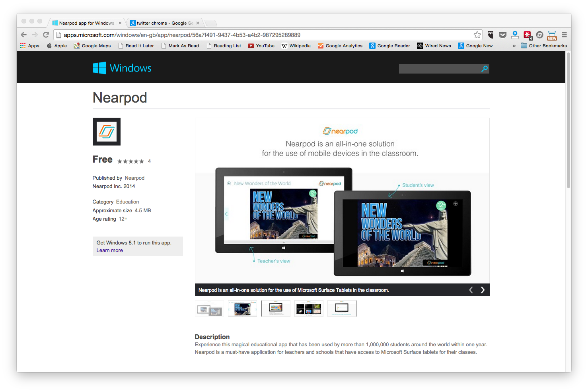Click the Nearpod publisher link
Viewport: 588px width, 392px height.
click(134, 178)
